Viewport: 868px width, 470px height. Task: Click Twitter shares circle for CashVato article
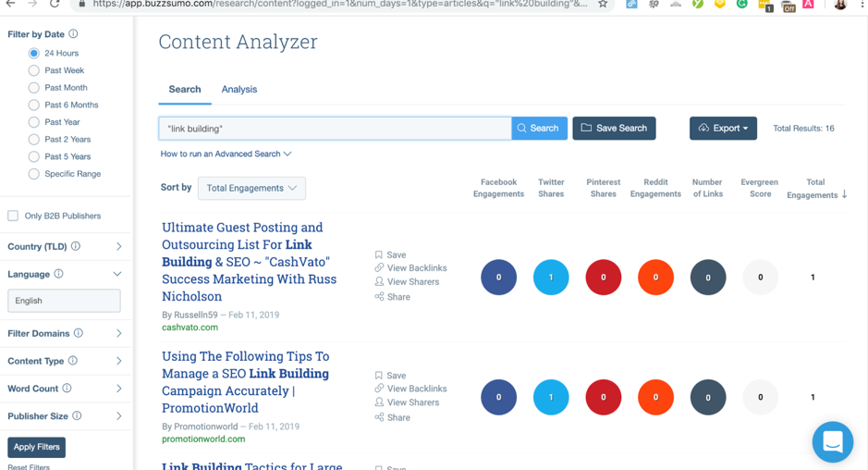click(x=551, y=278)
